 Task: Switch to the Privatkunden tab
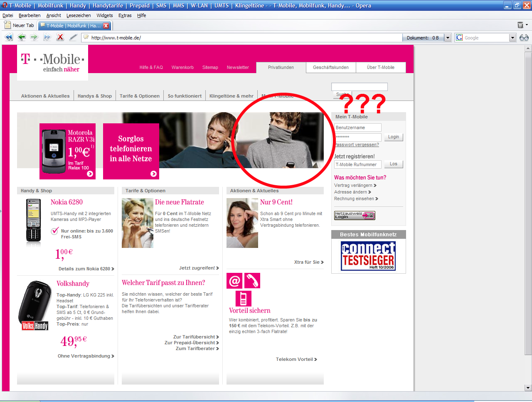281,67
